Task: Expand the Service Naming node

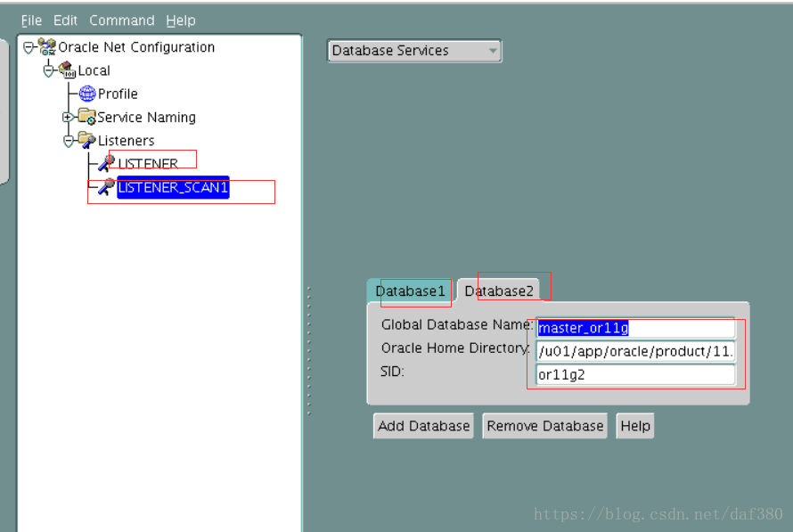Action: tap(68, 117)
